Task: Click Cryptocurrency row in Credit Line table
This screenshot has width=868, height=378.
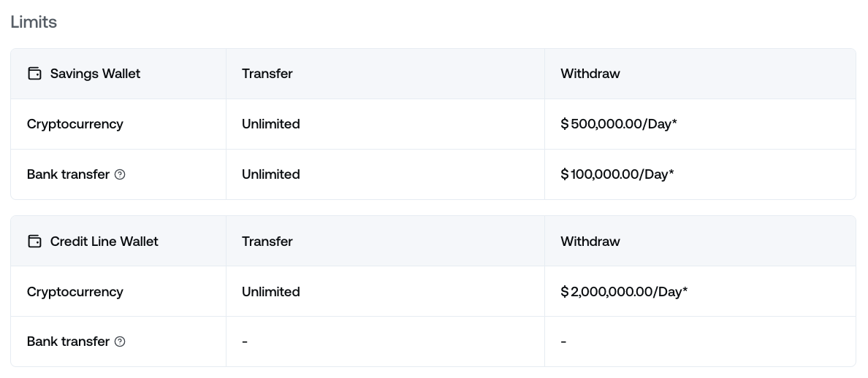Action: click(75, 292)
